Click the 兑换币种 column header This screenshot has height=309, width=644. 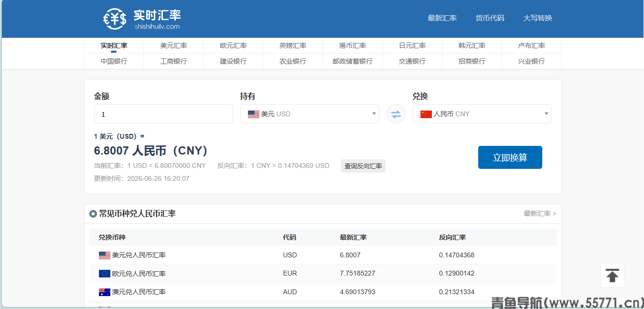(112, 237)
